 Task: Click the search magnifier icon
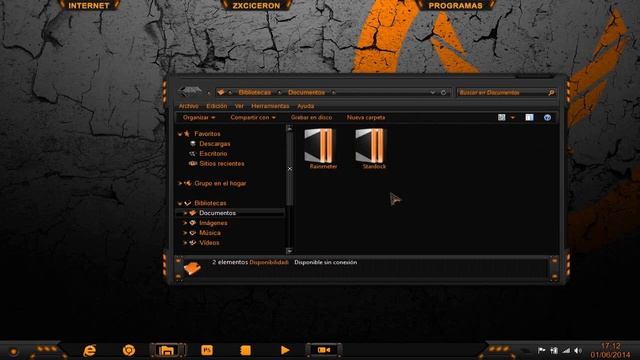coord(551,93)
